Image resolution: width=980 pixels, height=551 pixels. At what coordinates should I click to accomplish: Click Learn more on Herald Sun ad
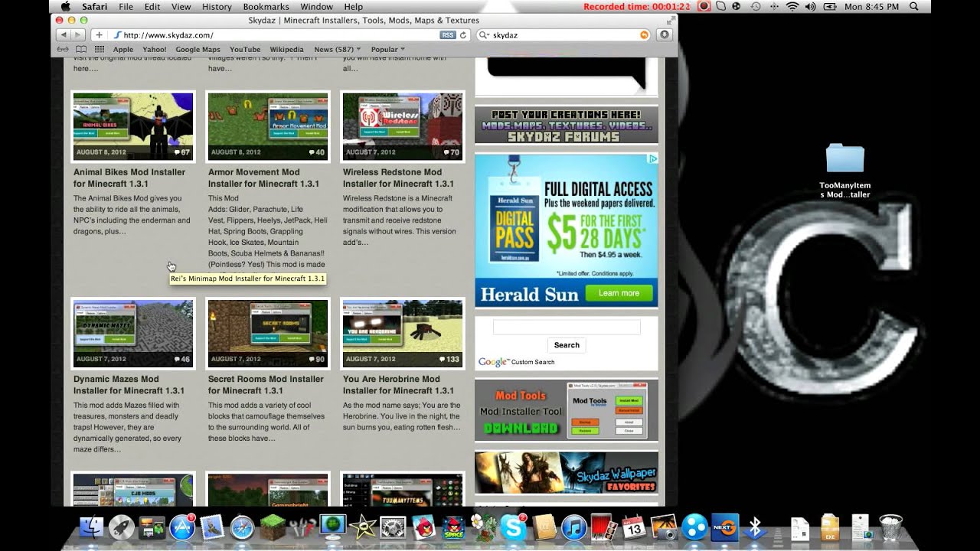(619, 293)
